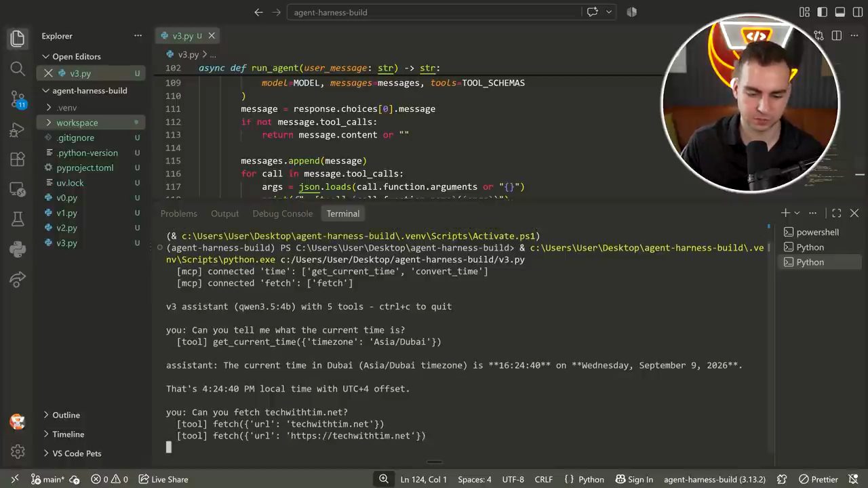This screenshot has width=868, height=488.
Task: Click the Prettier status bar item
Action: pyautogui.click(x=818, y=479)
